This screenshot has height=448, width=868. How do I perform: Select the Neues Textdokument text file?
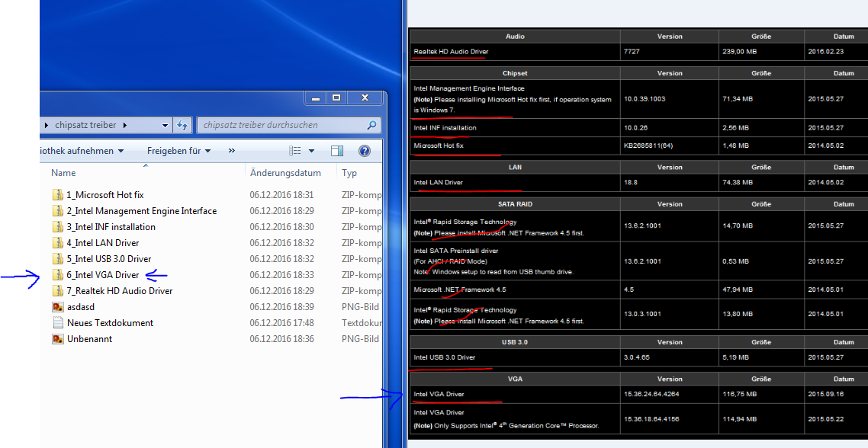pos(110,323)
